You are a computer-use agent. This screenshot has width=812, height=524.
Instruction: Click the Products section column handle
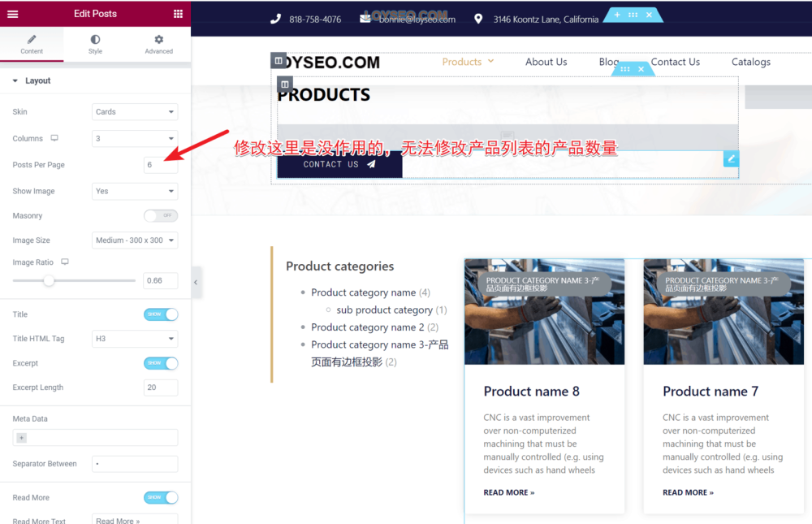point(285,84)
